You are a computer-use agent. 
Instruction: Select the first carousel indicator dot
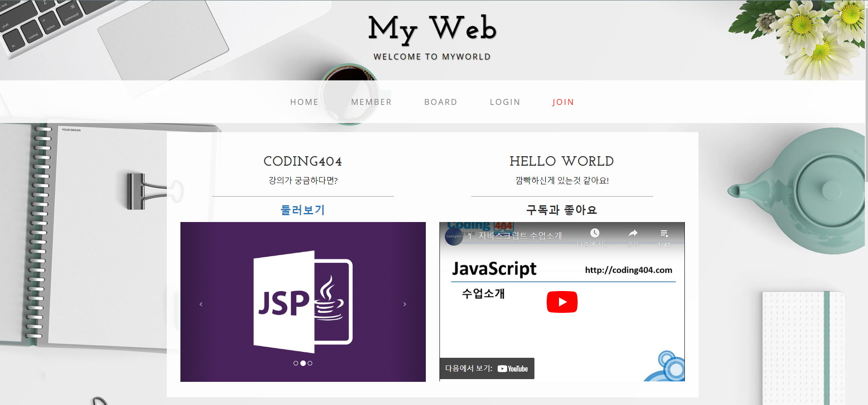[x=296, y=363]
